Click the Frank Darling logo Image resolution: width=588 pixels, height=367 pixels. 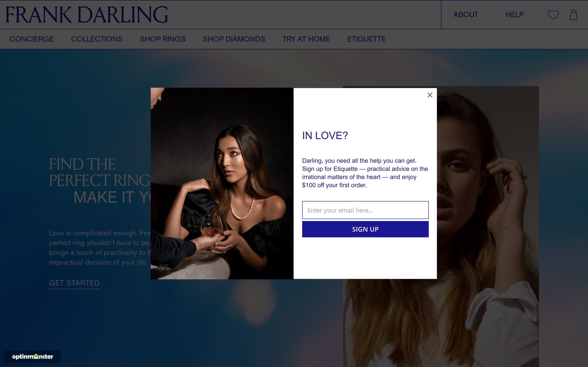coord(87,14)
